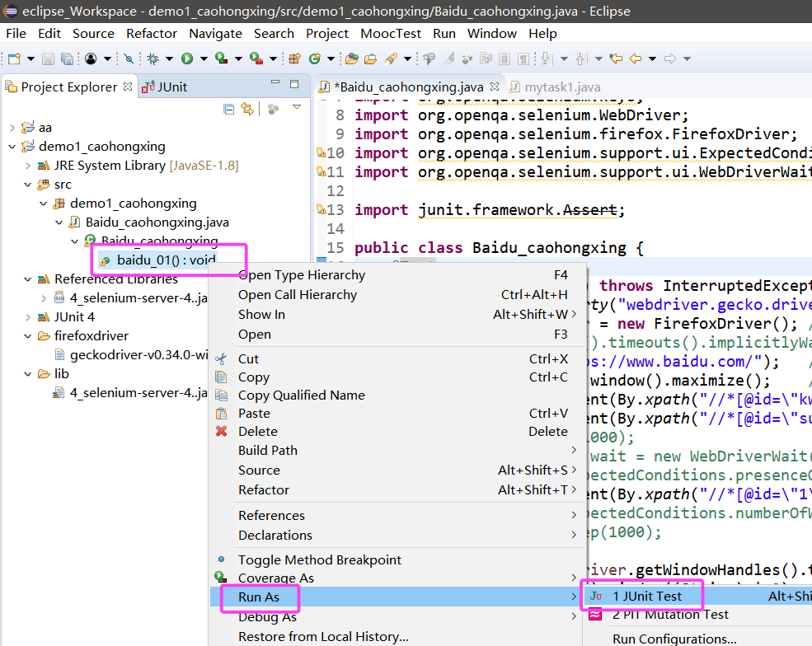The height and width of the screenshot is (646, 812).
Task: Open the File menu
Action: click(x=16, y=34)
